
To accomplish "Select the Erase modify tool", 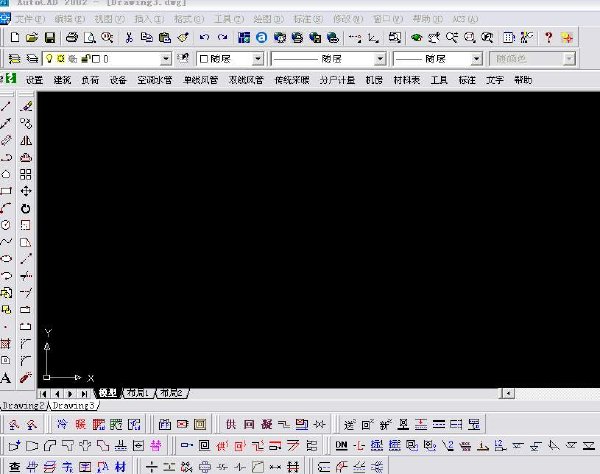I will pyautogui.click(x=26, y=106).
